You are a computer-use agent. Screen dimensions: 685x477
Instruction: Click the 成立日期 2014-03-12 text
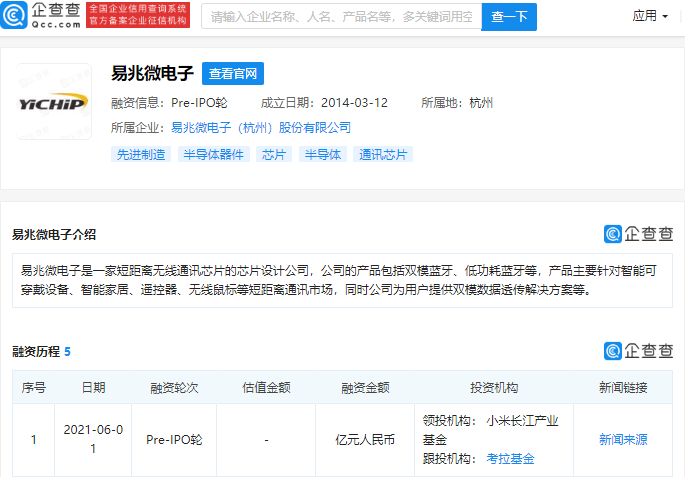point(324,103)
